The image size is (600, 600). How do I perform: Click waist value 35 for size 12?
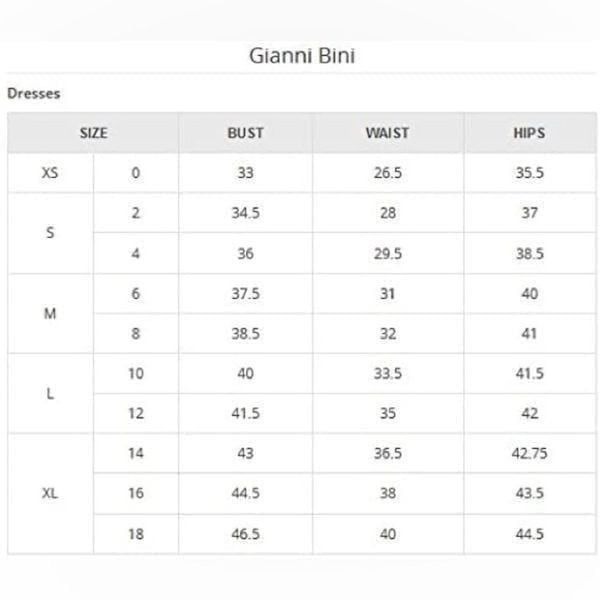click(x=388, y=413)
